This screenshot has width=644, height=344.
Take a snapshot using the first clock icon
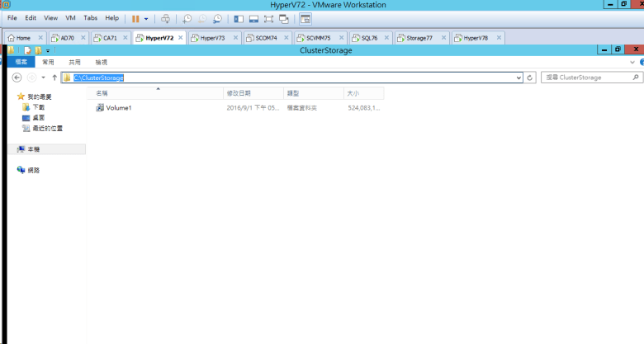coord(187,18)
